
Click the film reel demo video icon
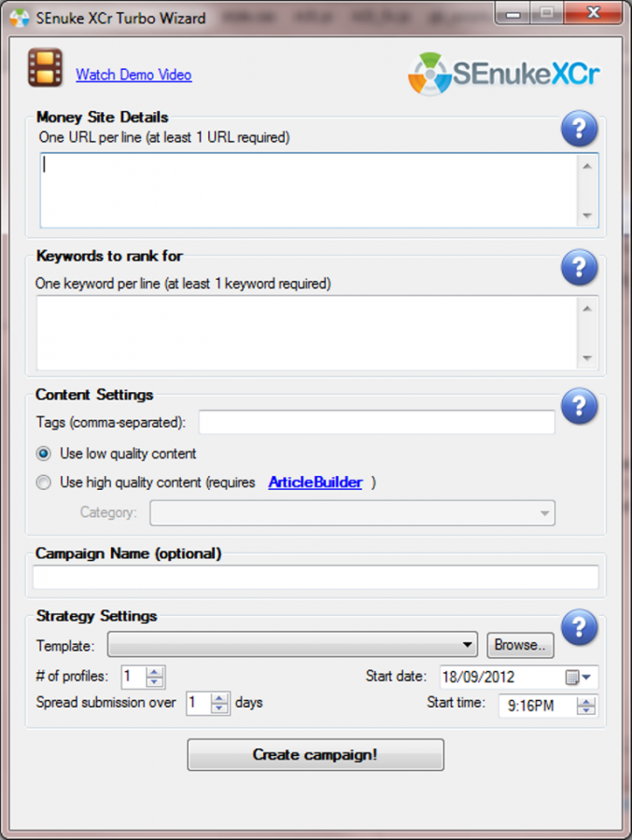pos(45,68)
